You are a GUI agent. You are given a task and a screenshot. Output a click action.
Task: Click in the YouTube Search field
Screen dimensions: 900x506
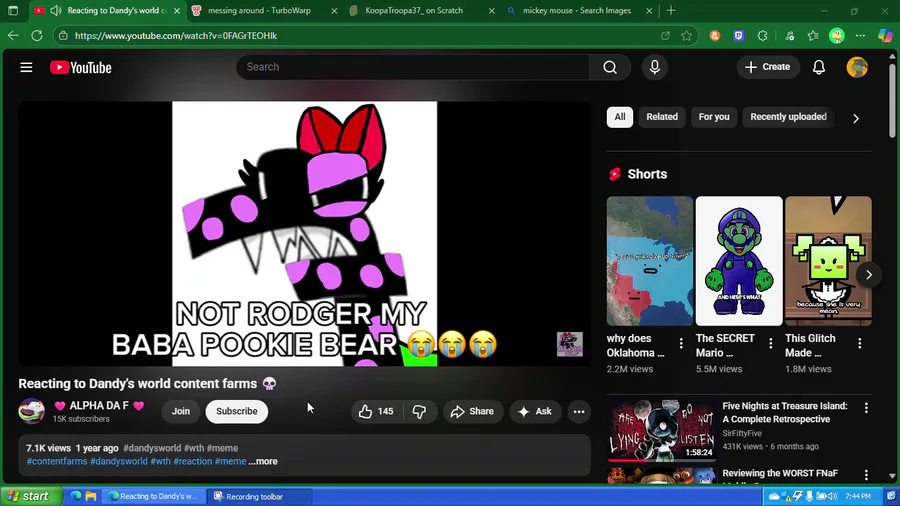(413, 67)
